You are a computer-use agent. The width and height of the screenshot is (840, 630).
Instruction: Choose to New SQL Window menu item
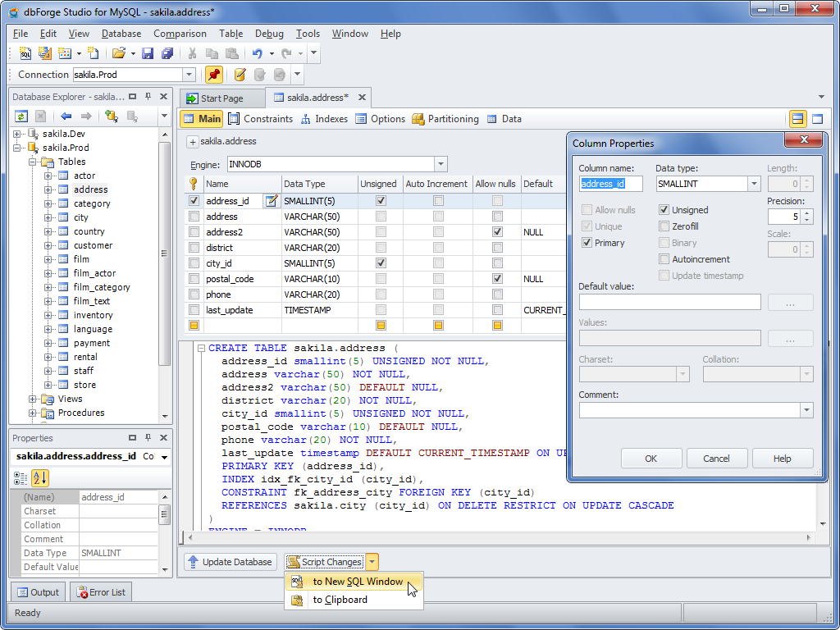tap(354, 582)
